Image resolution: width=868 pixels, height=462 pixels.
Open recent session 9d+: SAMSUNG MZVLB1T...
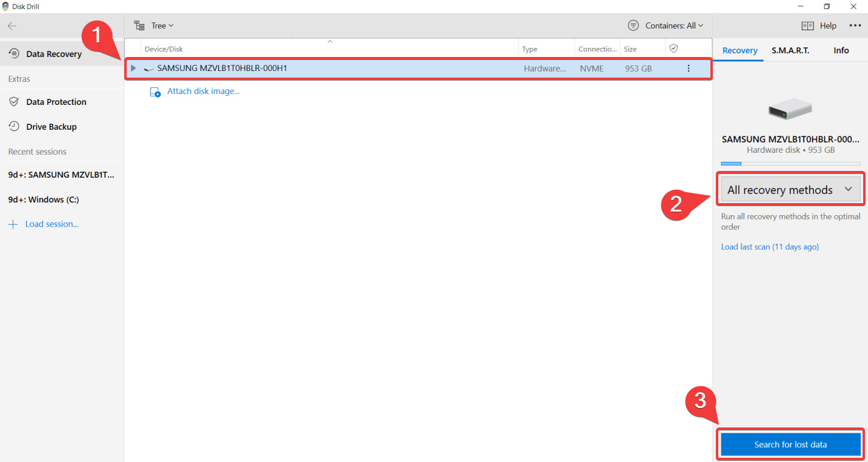61,175
